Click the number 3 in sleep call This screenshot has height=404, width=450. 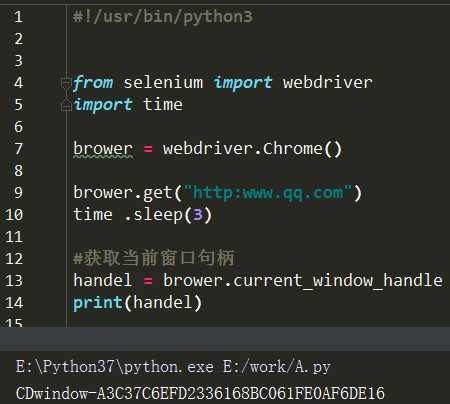click(198, 215)
